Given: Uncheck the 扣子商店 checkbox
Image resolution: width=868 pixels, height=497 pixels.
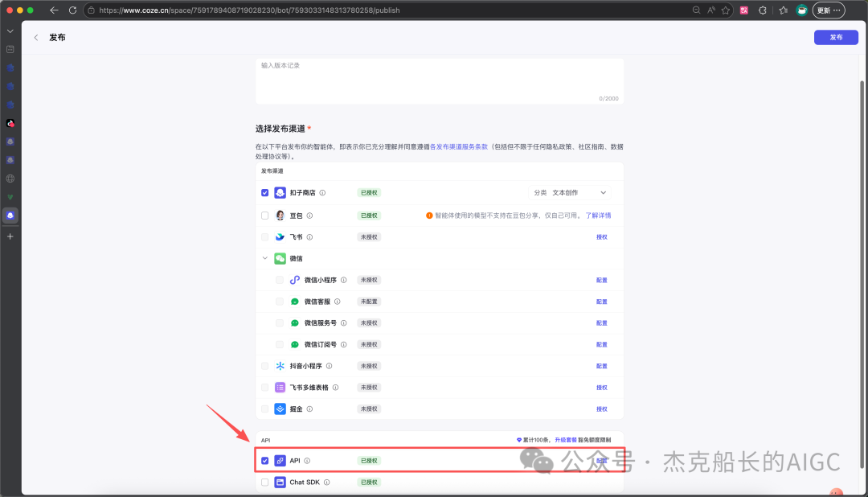Looking at the screenshot, I should click(264, 193).
